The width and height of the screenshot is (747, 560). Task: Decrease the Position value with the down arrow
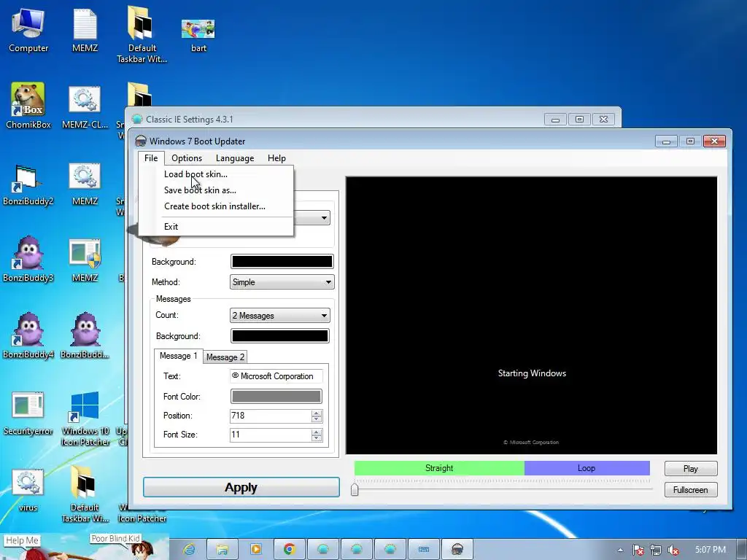[x=317, y=419]
